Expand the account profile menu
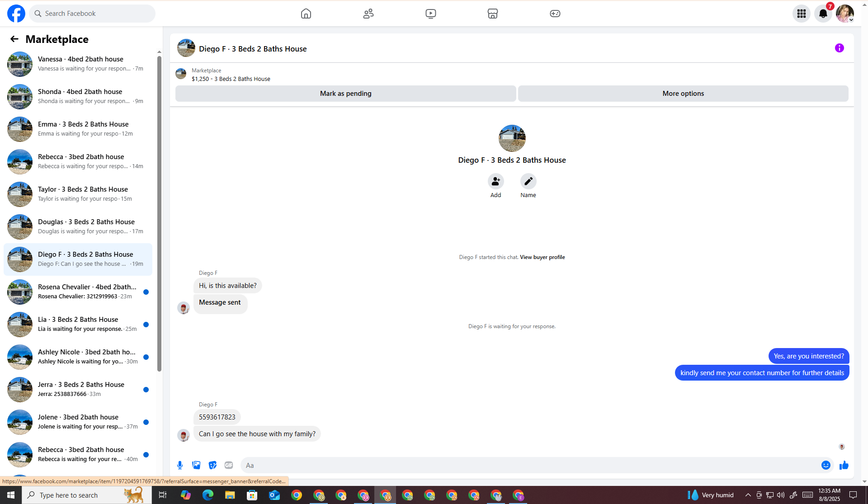The image size is (868, 504). click(x=844, y=14)
